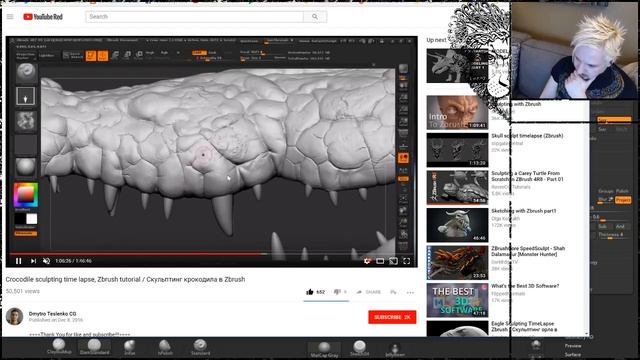Click the Preview label in ZBrush panel
This screenshot has width=640, height=360.
click(x=573, y=346)
